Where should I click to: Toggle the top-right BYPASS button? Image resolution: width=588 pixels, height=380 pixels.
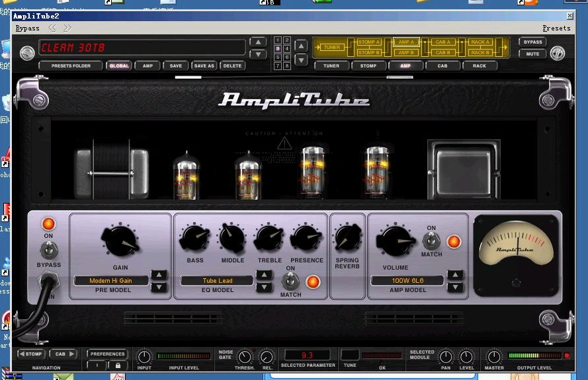[x=532, y=42]
